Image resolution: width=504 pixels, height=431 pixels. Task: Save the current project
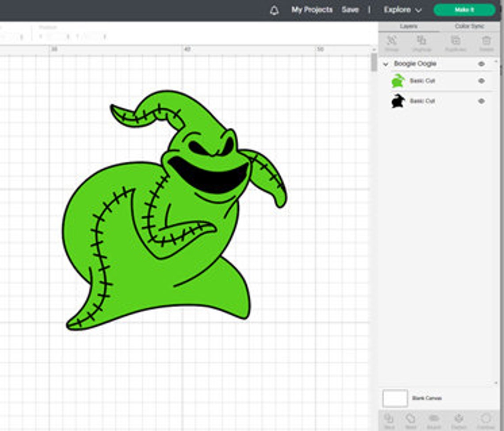point(350,9)
